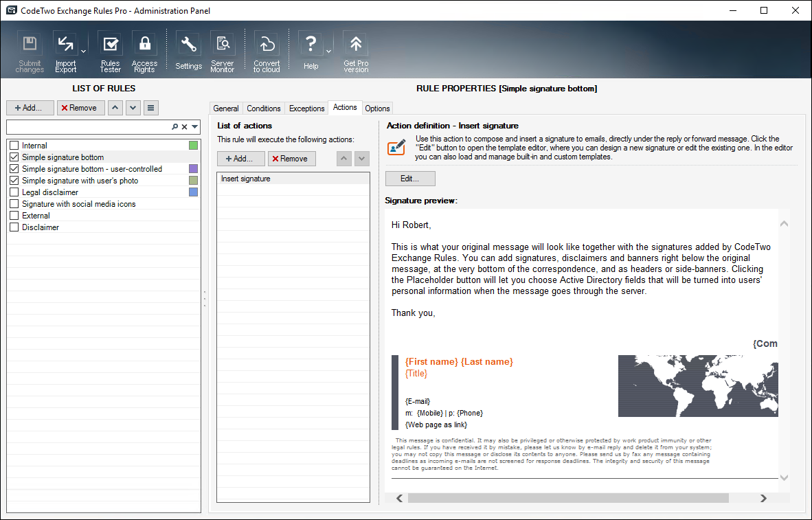Clear the rules search filter
Image resolution: width=812 pixels, height=520 pixels.
(x=184, y=127)
